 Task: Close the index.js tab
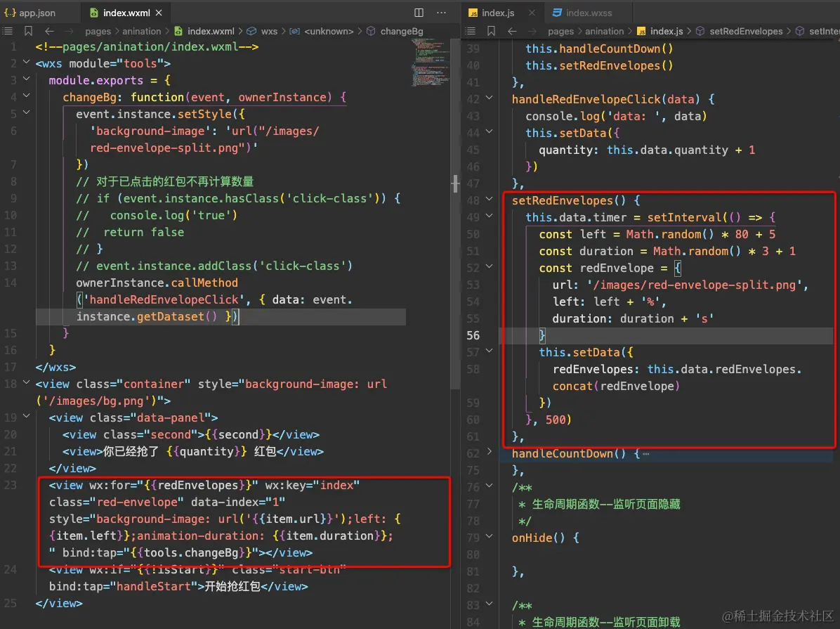pyautogui.click(x=532, y=13)
